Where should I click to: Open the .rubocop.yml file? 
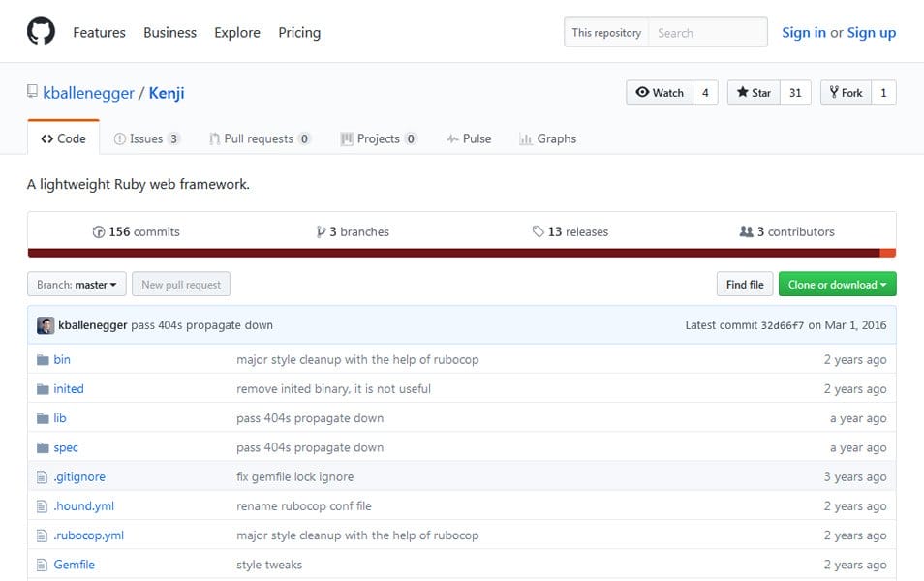click(x=88, y=535)
